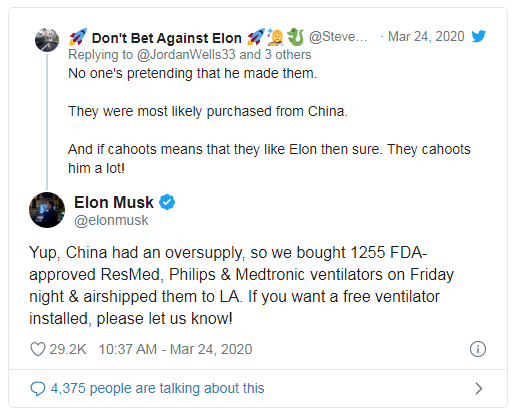Viewport: 517px width, 416px height.
Task: Open the tweet info circle icon
Action: pyautogui.click(x=478, y=349)
